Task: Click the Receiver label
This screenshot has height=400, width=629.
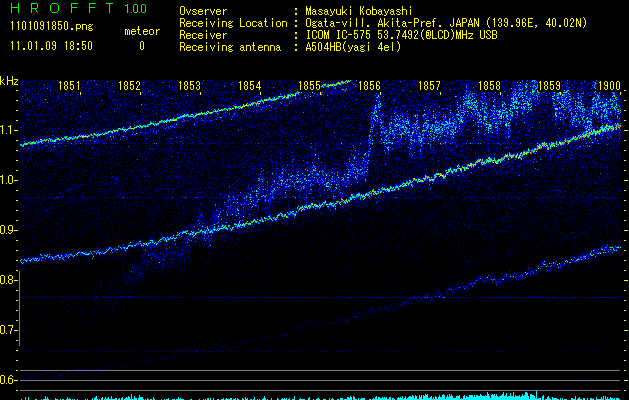Action: [203, 35]
